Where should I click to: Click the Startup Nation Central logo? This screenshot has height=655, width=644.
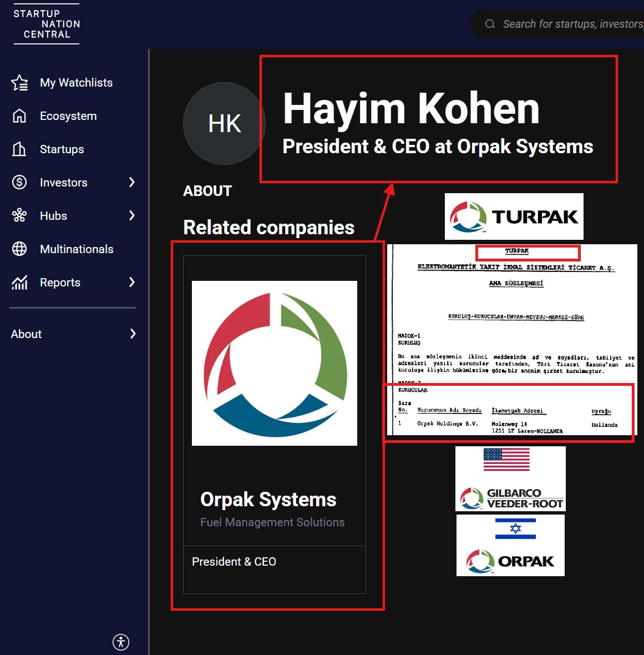click(x=47, y=24)
